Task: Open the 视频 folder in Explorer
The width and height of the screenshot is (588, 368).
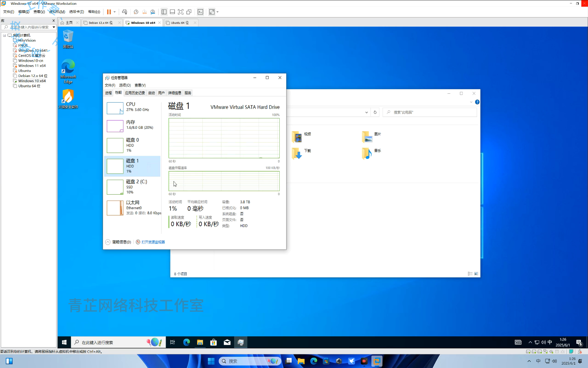Action: point(302,137)
